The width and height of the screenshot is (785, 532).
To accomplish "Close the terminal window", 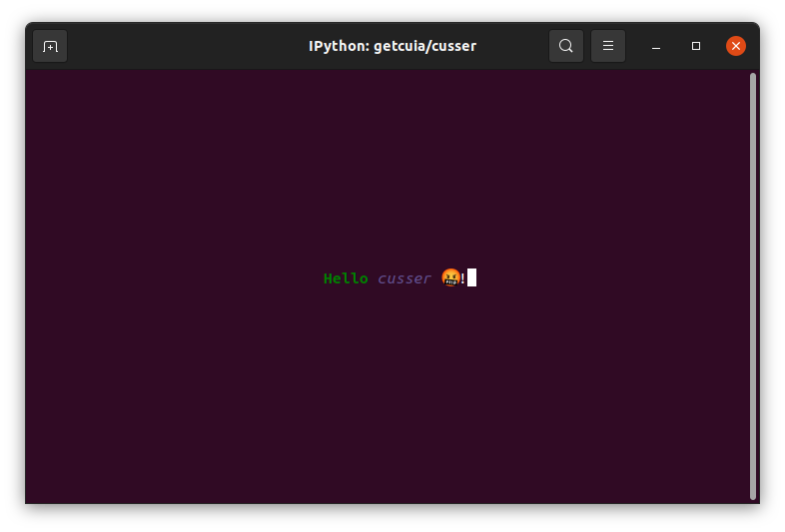I will 736,46.
